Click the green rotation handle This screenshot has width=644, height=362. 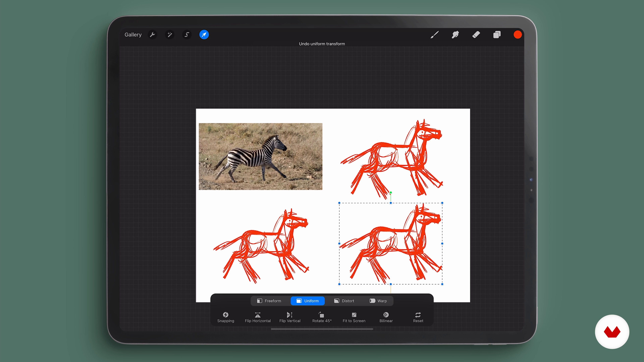click(x=390, y=193)
